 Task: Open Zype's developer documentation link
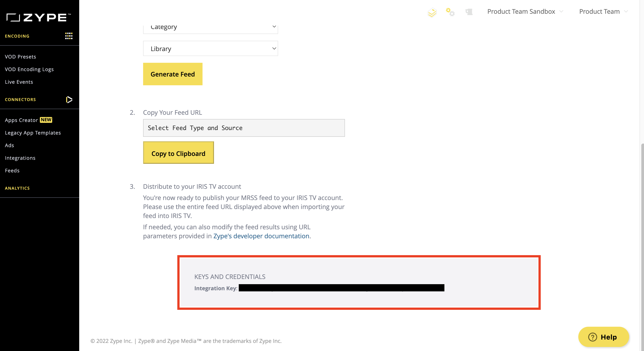(261, 236)
